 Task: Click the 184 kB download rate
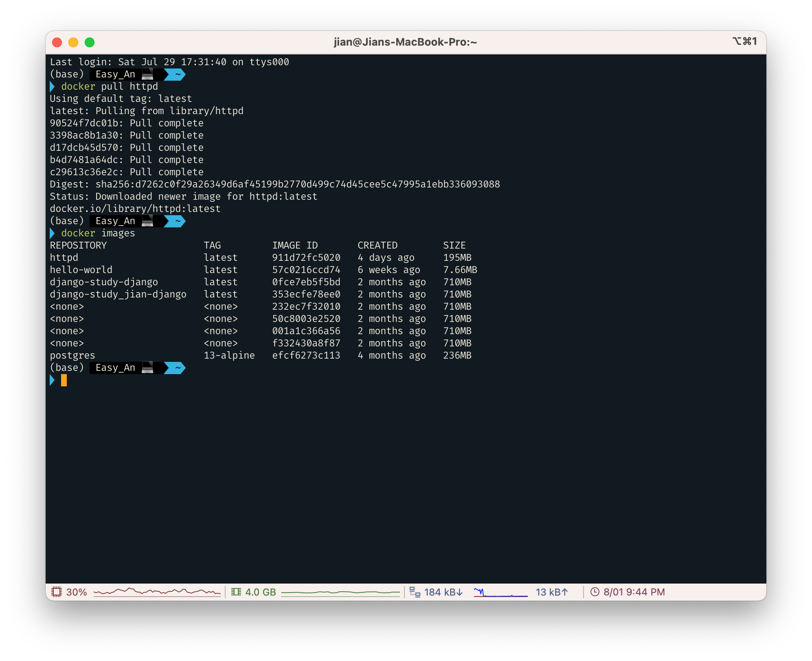click(x=443, y=592)
